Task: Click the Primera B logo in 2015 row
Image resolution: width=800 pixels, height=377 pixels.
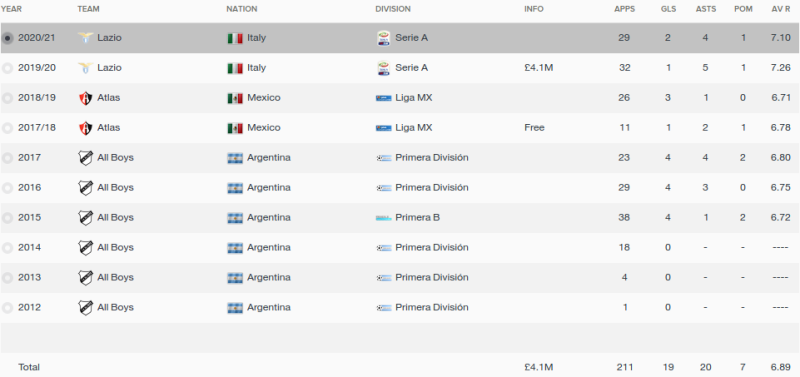Action: point(384,218)
